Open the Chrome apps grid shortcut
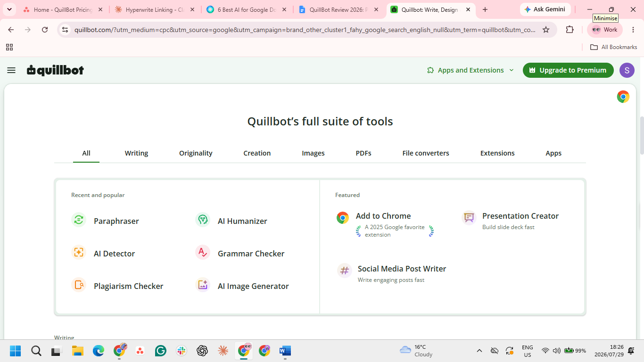 click(9, 47)
